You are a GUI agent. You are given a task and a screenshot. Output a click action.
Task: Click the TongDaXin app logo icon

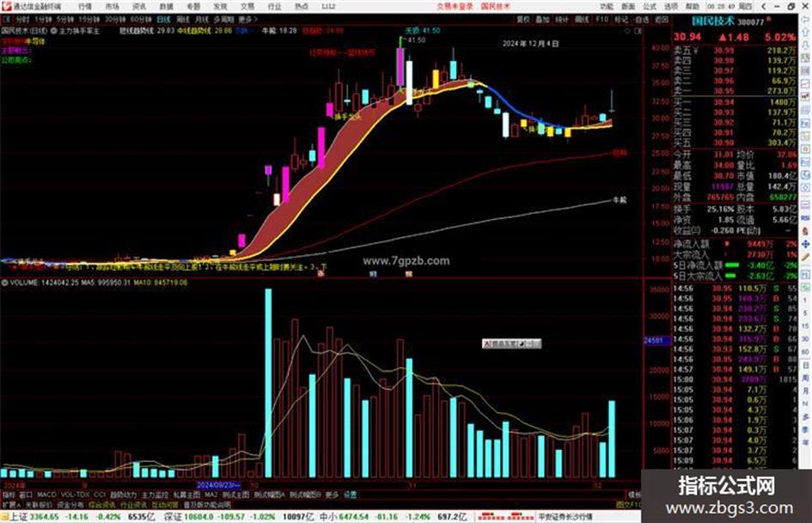6,7
